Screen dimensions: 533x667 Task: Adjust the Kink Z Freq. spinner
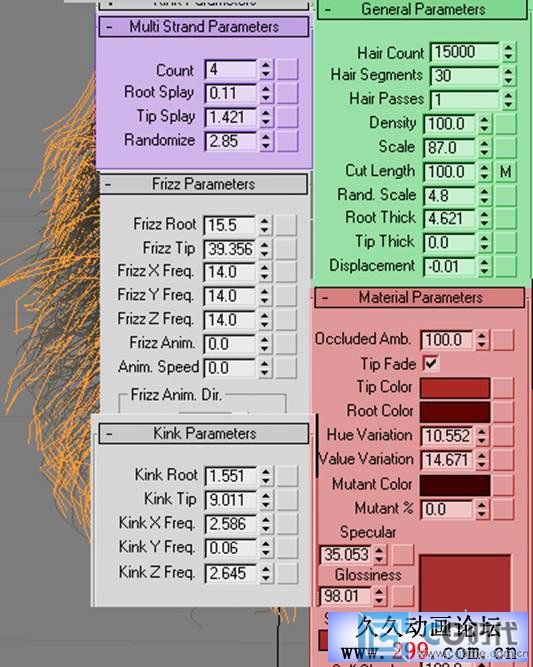[266, 573]
